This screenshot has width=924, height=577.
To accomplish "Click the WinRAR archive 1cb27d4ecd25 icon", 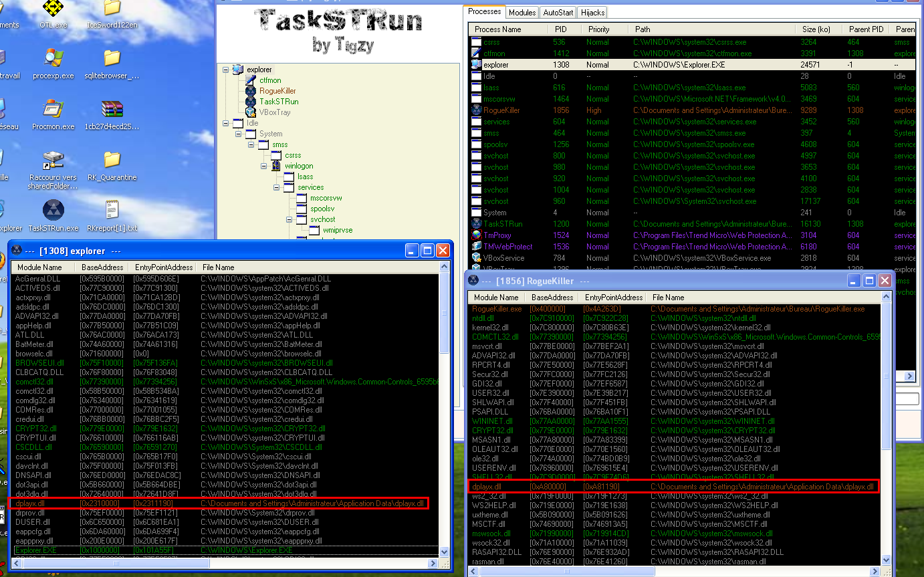I will point(112,110).
